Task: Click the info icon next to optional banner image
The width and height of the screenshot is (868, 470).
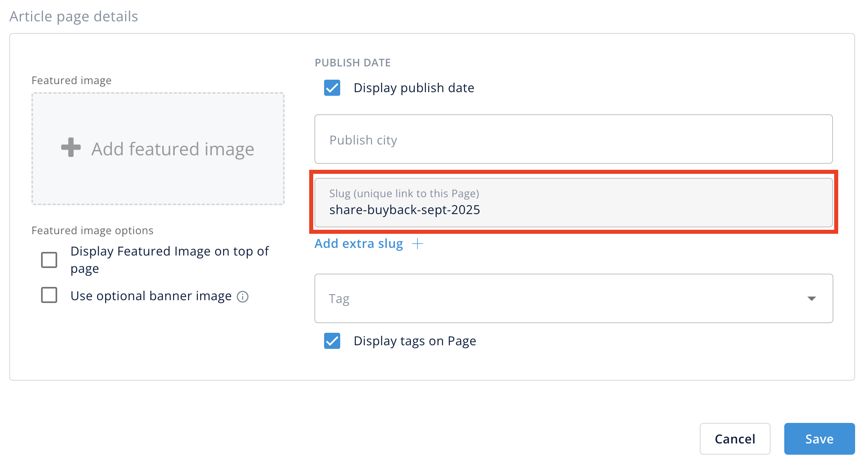Action: pyautogui.click(x=243, y=296)
